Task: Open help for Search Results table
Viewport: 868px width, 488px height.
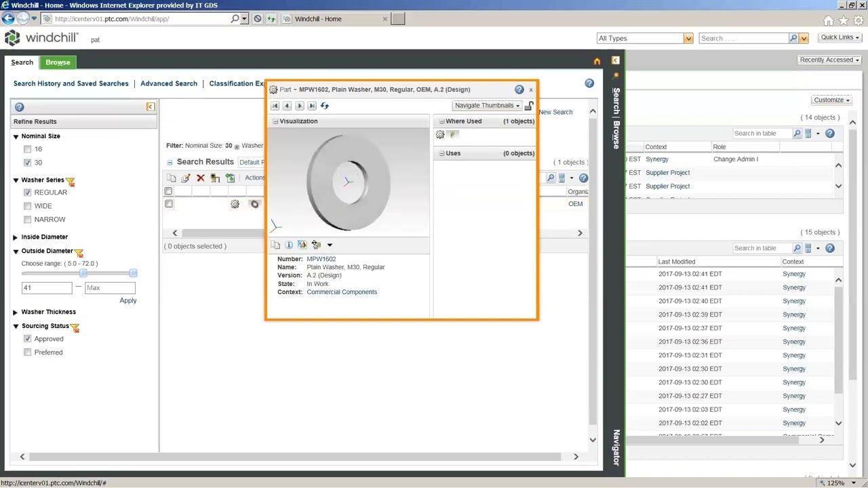Action: (x=583, y=178)
